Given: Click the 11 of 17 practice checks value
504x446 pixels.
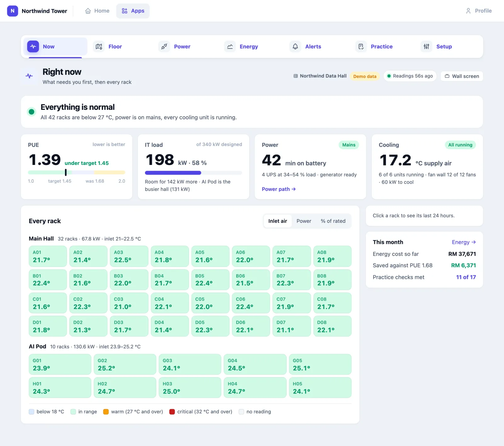Looking at the screenshot, I should [x=466, y=277].
